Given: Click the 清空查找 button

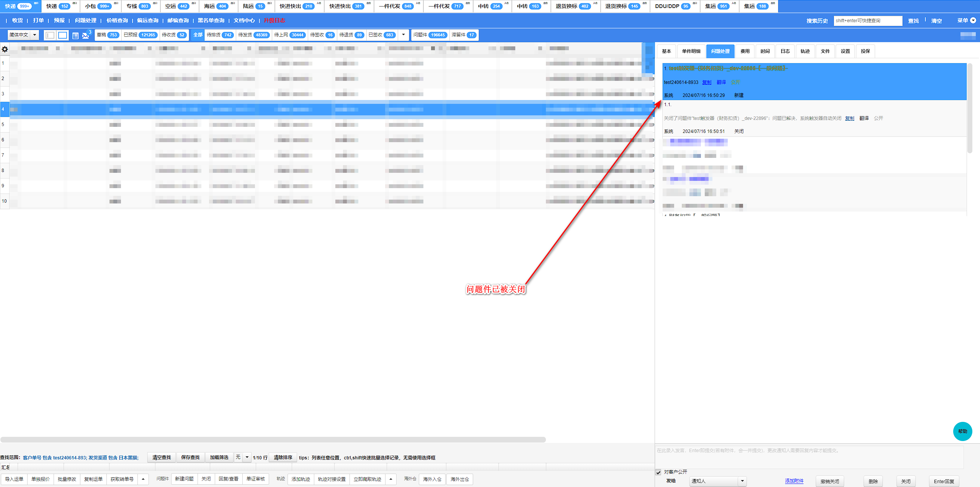Looking at the screenshot, I should (162, 457).
